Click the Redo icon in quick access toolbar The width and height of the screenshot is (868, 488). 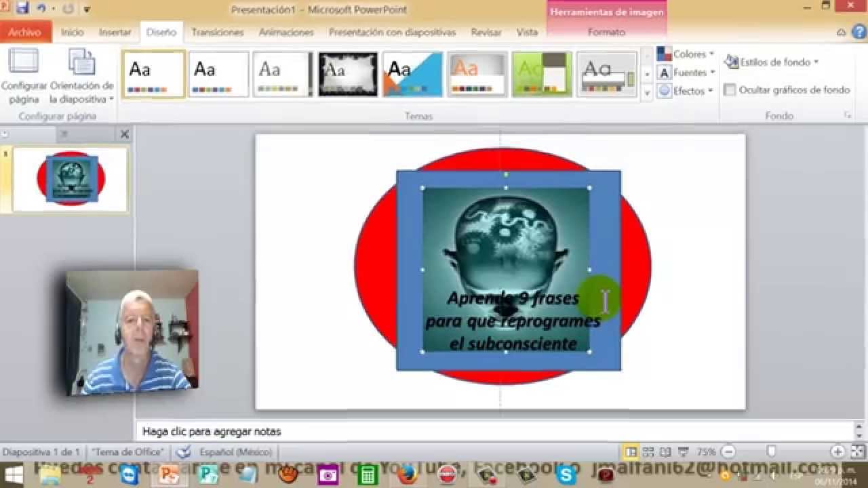[68, 9]
